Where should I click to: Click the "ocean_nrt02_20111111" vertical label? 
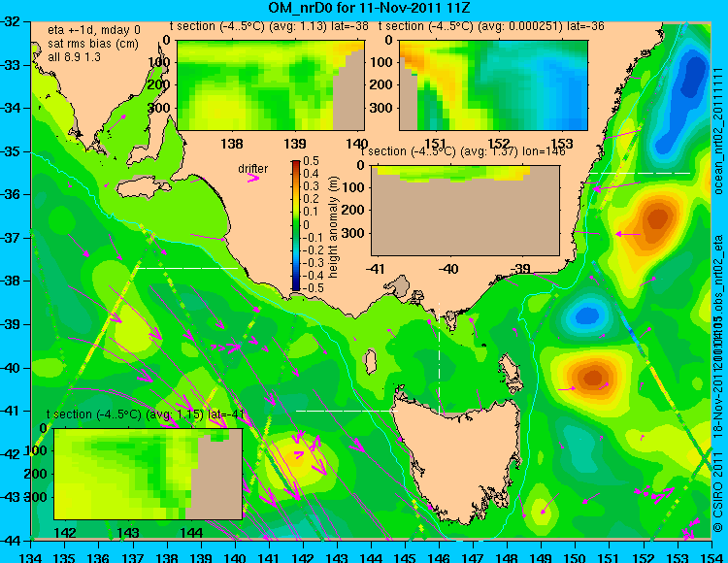[x=717, y=131]
